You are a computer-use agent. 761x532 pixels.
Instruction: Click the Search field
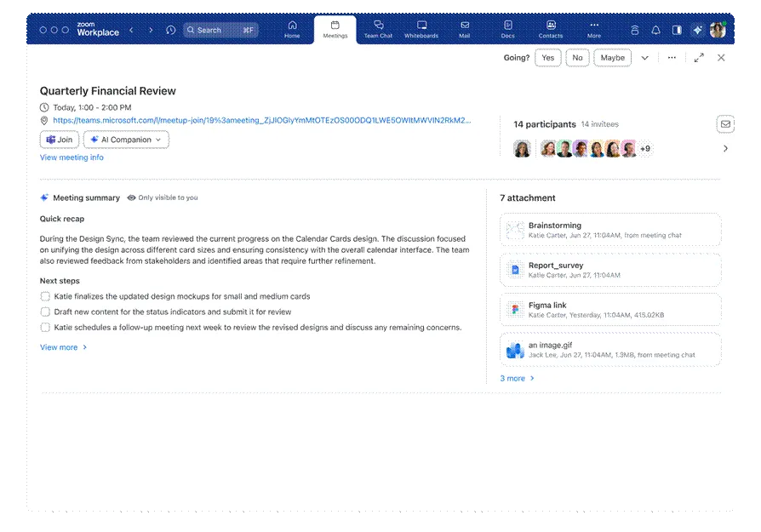click(220, 30)
